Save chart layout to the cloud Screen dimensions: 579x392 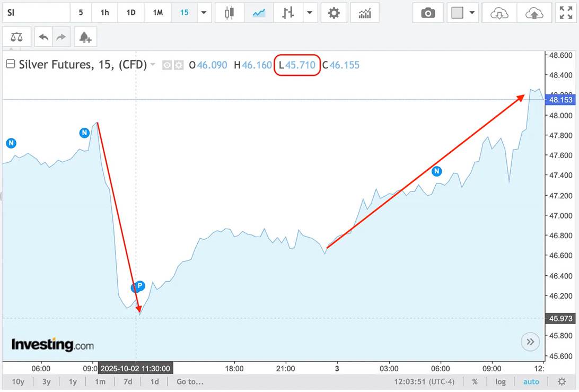click(534, 13)
